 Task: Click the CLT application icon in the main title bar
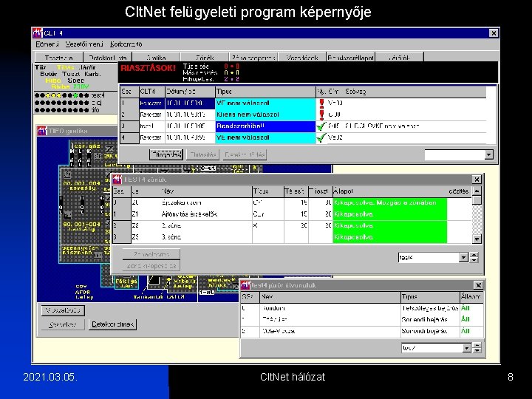[38, 33]
